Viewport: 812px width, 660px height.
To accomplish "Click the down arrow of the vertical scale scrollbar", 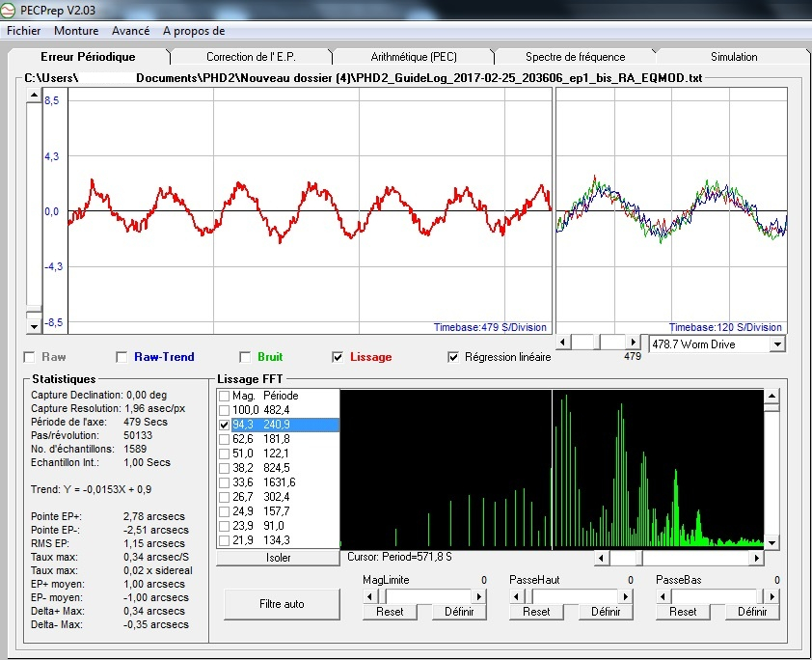I will 34,325.
